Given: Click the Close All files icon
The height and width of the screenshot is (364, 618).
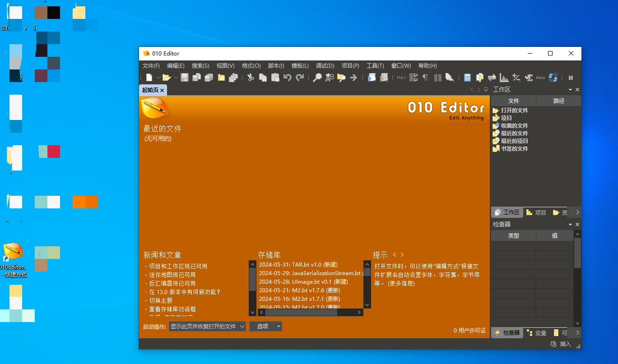Looking at the screenshot, I should coord(233,78).
